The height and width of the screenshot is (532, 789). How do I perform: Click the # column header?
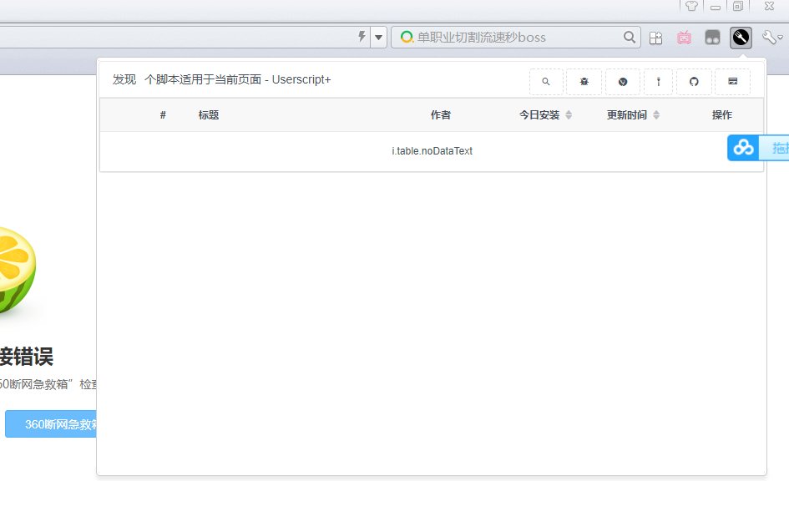[163, 114]
